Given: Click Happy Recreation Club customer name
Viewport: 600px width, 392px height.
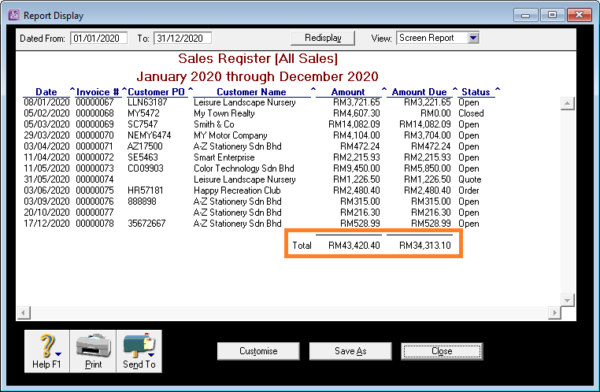Looking at the screenshot, I should click(x=237, y=191).
